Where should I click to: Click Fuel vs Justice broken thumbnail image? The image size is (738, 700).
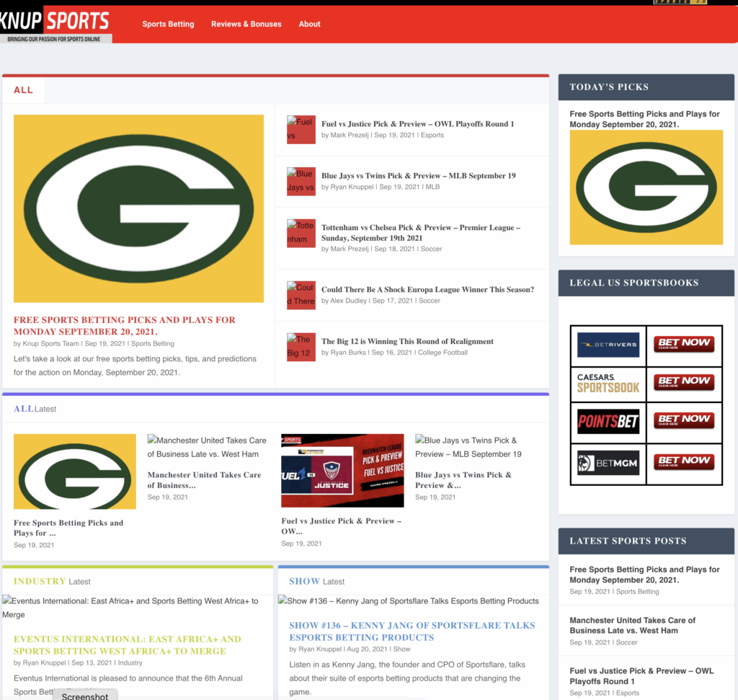click(301, 130)
